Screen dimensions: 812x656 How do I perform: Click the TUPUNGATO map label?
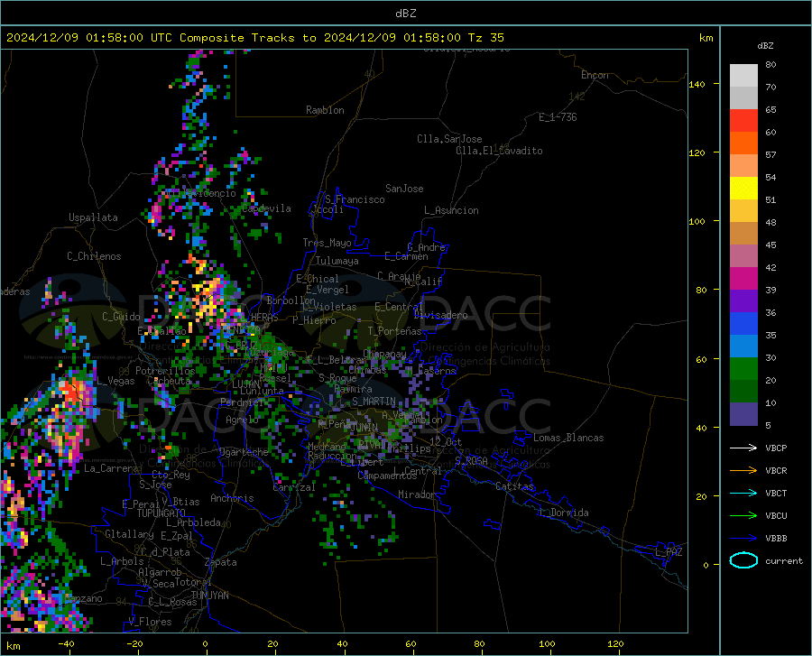[161, 513]
